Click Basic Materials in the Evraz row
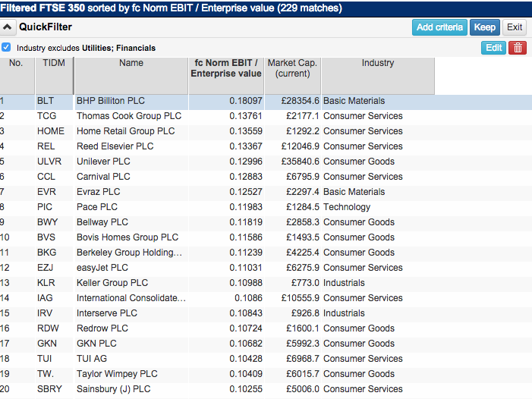The image size is (532, 399). pos(354,192)
